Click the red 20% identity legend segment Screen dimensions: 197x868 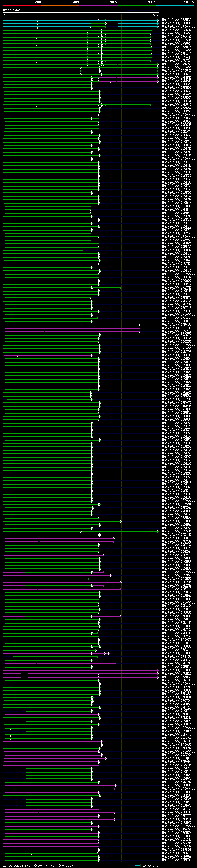(x=22, y=6)
